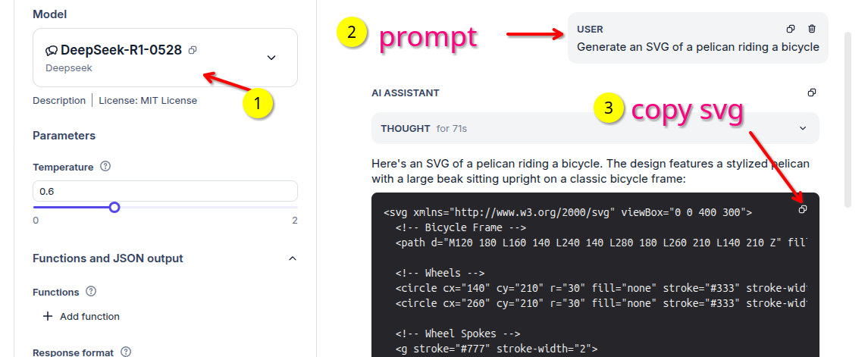Image resolution: width=868 pixels, height=357 pixels.
Task: Copy the AI assistant response
Action: [812, 92]
